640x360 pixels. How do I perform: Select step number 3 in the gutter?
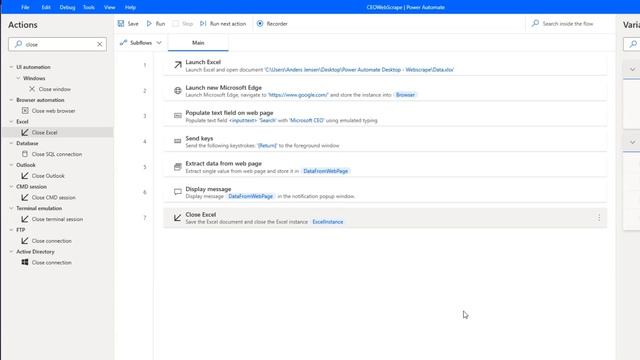[x=145, y=116]
